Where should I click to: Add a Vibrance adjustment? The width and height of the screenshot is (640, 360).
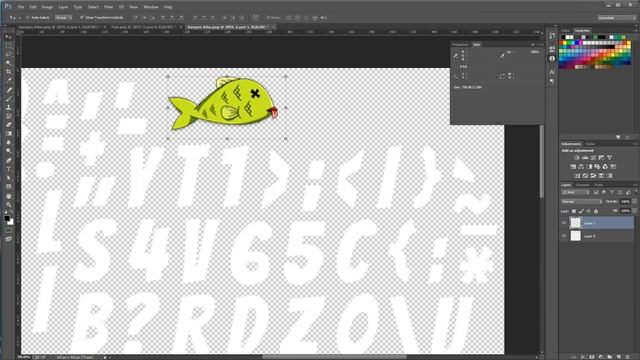tap(609, 158)
